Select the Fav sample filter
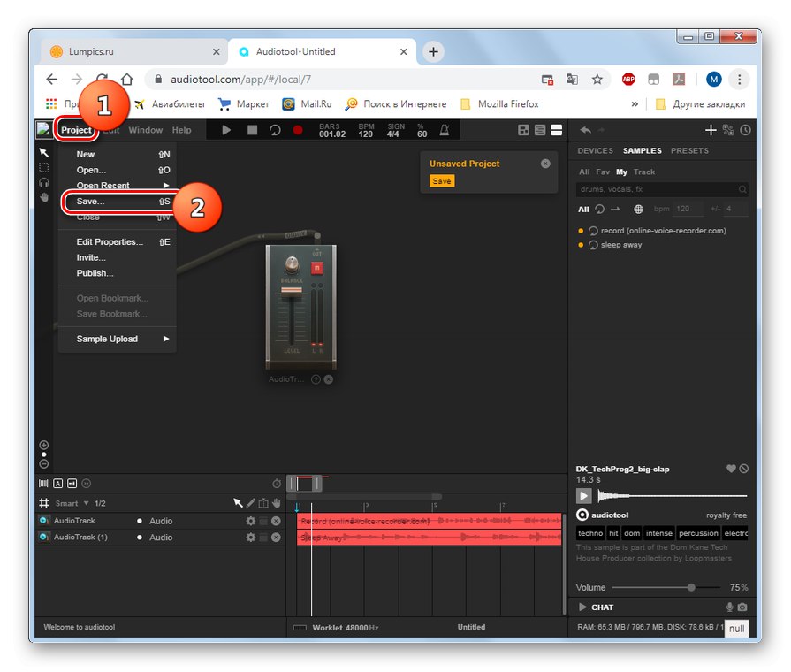The image size is (791, 672). point(603,172)
